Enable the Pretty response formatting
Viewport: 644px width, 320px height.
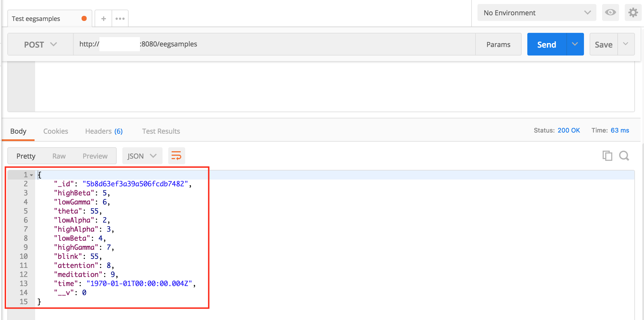point(26,155)
